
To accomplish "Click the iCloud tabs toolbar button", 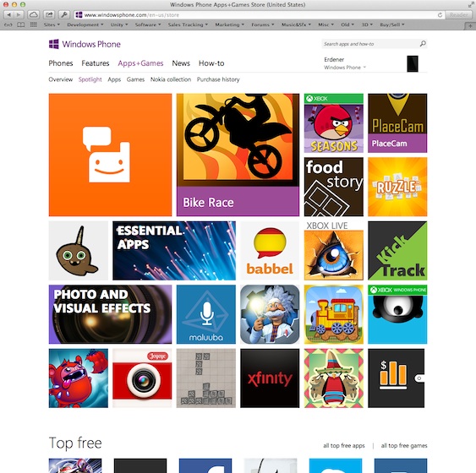I will 33,14.
